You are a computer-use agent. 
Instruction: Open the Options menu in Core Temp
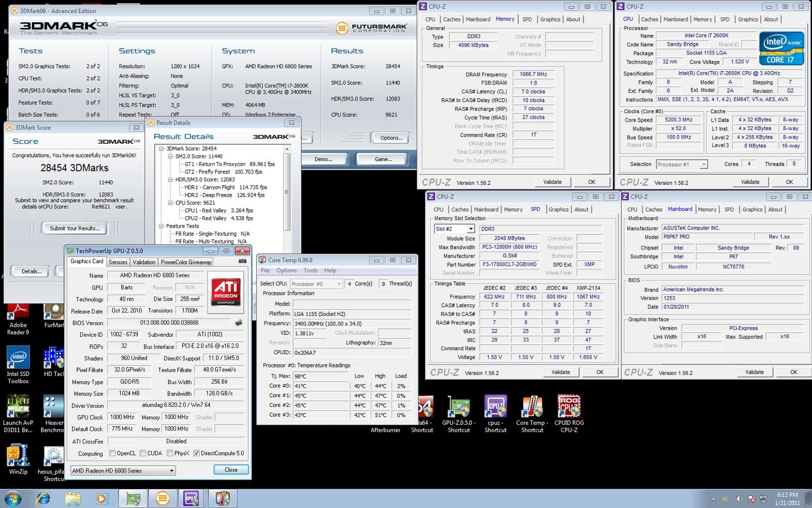286,270
